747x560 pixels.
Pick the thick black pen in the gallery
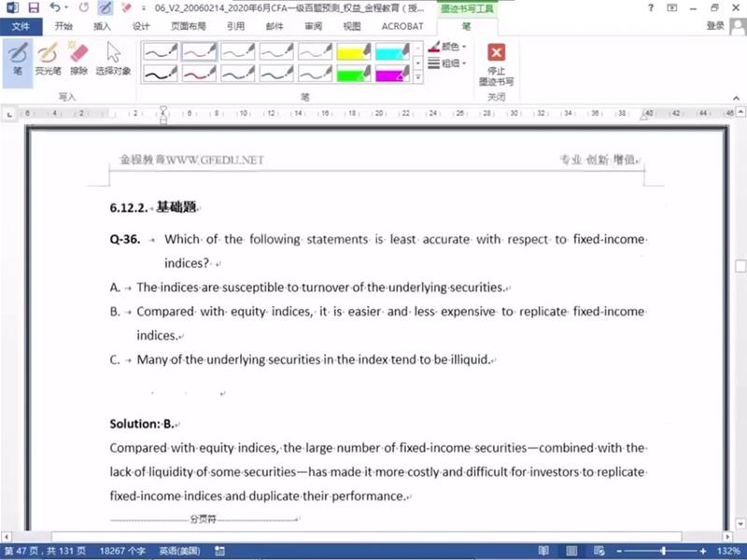[x=161, y=74]
